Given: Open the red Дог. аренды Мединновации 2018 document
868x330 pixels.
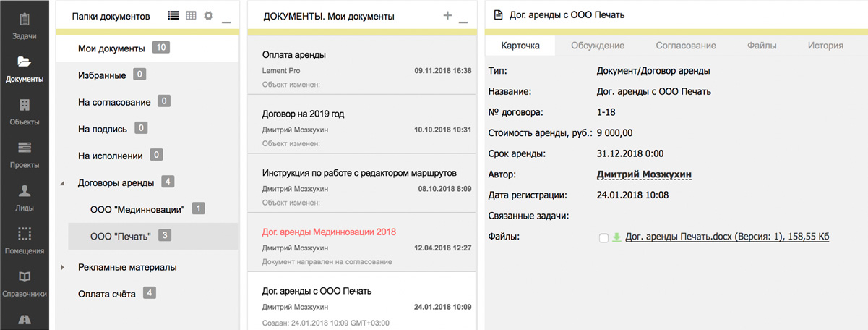Looking at the screenshot, I should (x=361, y=242).
